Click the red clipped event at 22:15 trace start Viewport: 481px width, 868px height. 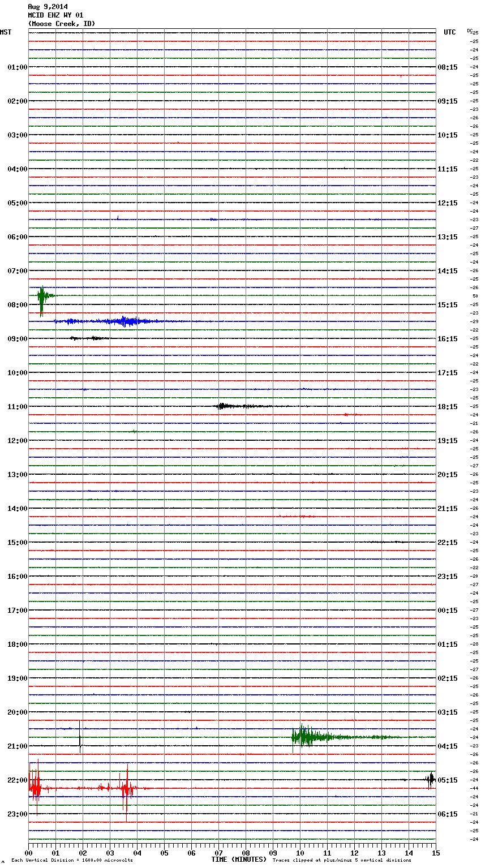click(35, 788)
